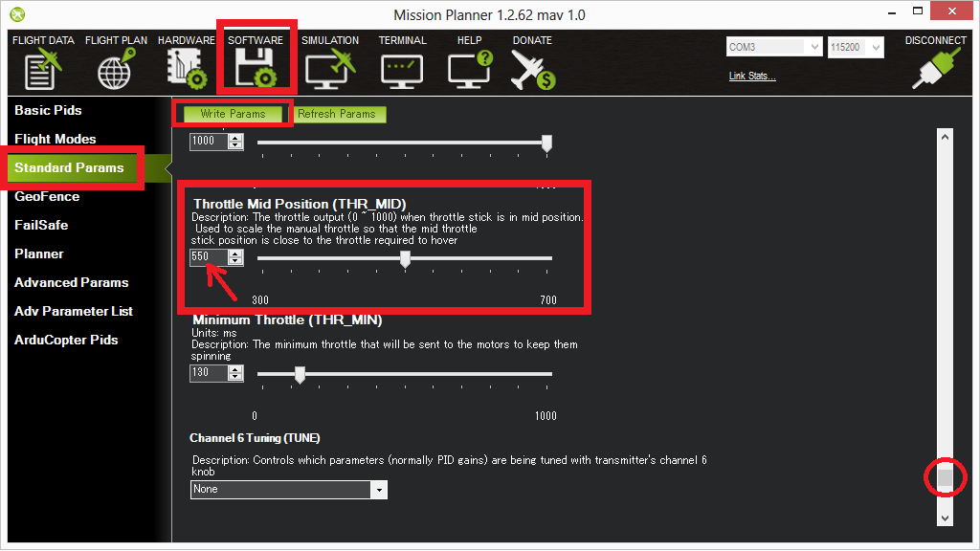This screenshot has width=980, height=551.
Task: Select the ArduCopter Pids tab
Action: [x=66, y=340]
